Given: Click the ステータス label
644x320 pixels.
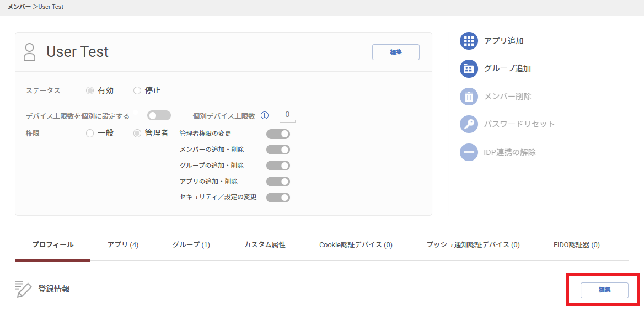Looking at the screenshot, I should point(42,91).
